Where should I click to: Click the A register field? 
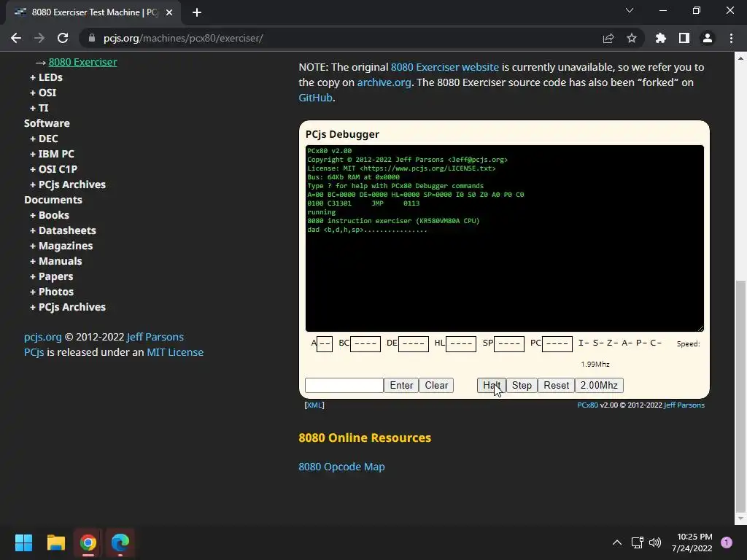click(x=325, y=344)
